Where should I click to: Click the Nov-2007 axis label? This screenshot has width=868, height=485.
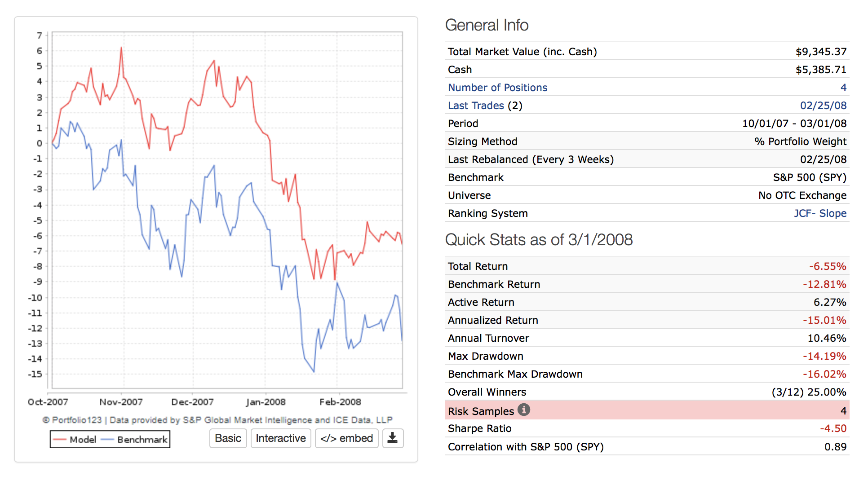121,402
